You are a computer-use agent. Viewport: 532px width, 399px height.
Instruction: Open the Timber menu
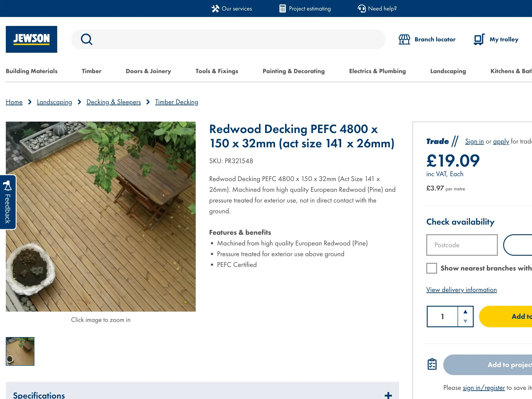pyautogui.click(x=91, y=71)
